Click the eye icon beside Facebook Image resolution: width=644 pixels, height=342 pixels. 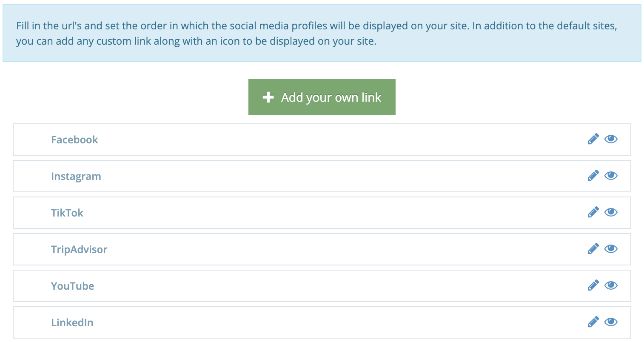click(x=611, y=139)
